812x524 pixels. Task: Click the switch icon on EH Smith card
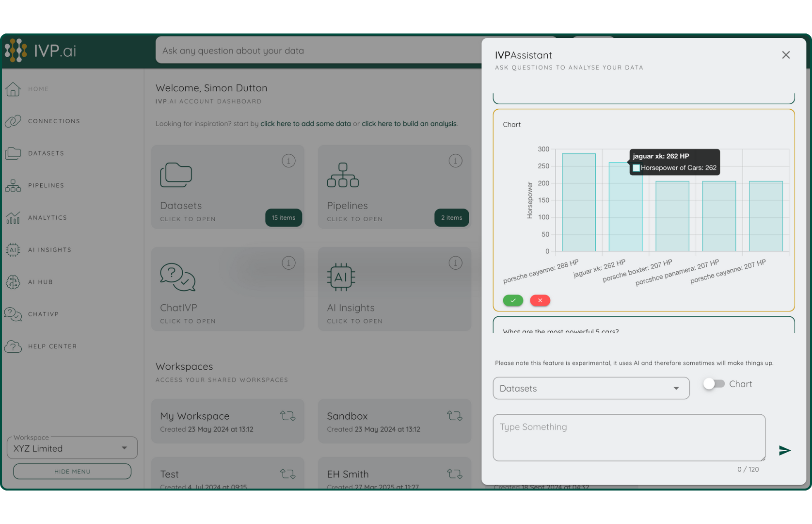[455, 474]
